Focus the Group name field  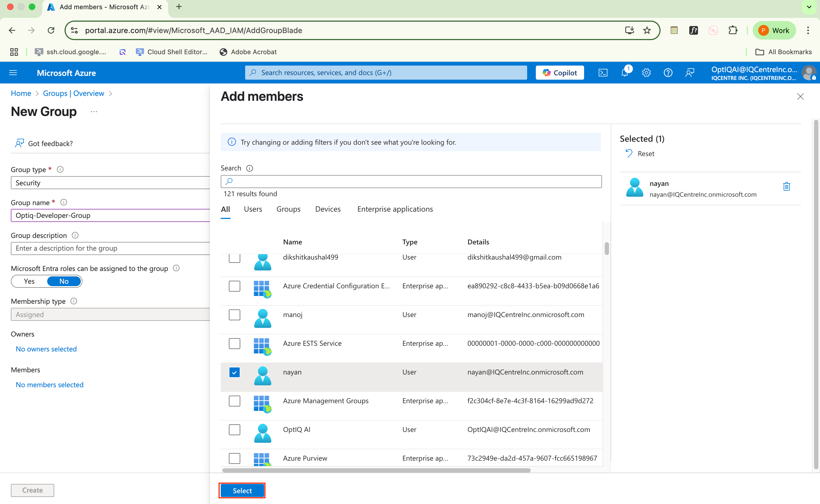(110, 215)
